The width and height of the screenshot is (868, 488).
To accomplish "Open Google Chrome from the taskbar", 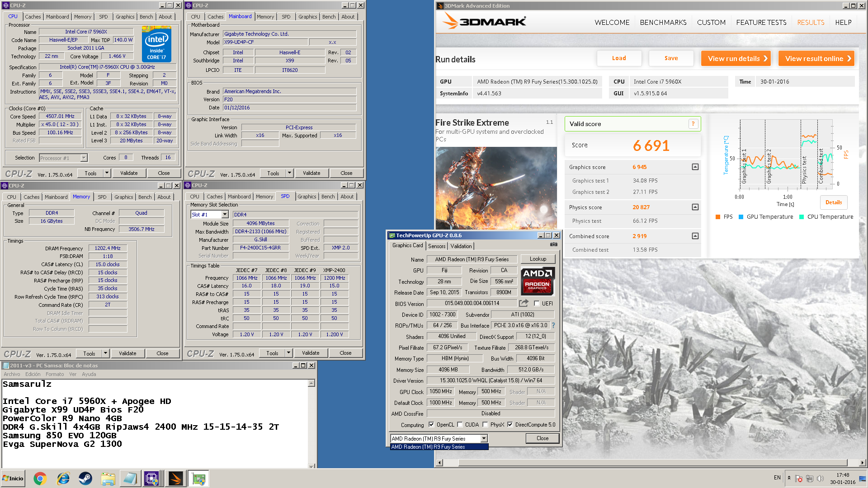I will 40,479.
